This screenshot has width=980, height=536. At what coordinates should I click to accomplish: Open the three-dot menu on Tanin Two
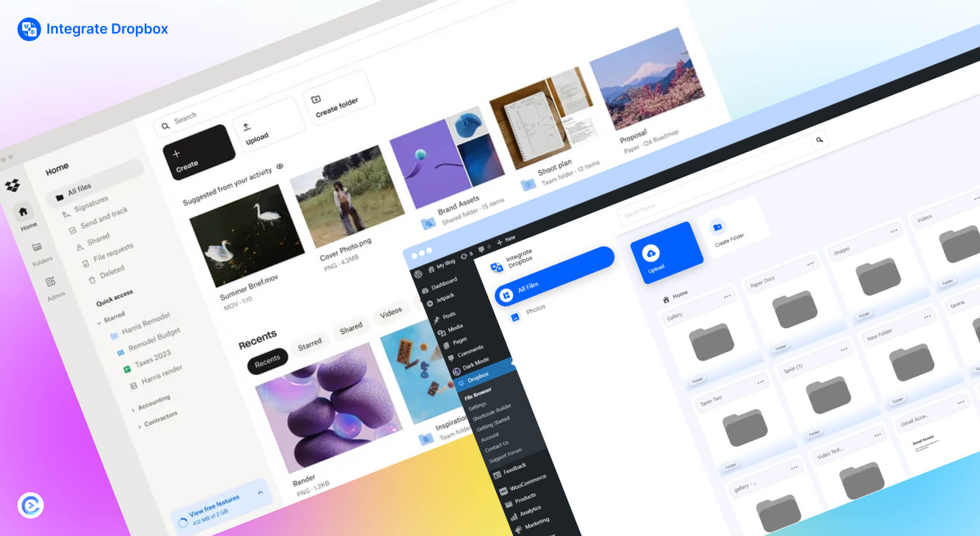pyautogui.click(x=761, y=382)
